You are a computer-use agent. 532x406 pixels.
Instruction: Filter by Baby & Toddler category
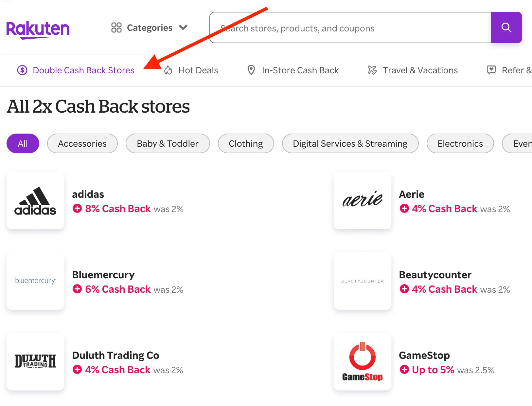pyautogui.click(x=168, y=143)
